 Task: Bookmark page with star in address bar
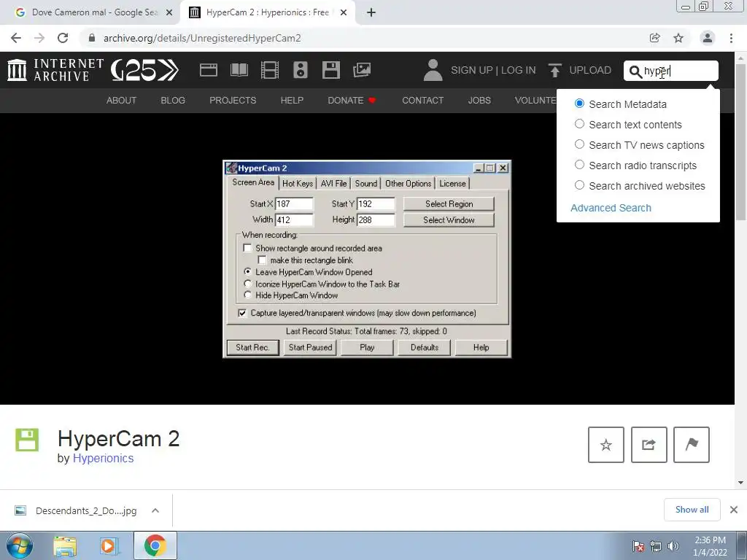click(678, 38)
